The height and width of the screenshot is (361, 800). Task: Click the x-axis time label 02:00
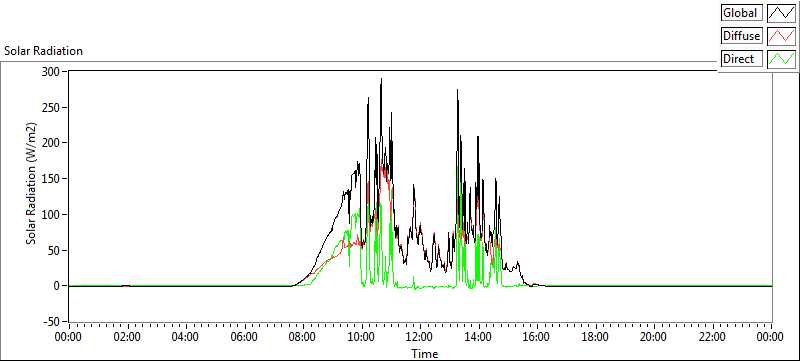click(x=127, y=337)
